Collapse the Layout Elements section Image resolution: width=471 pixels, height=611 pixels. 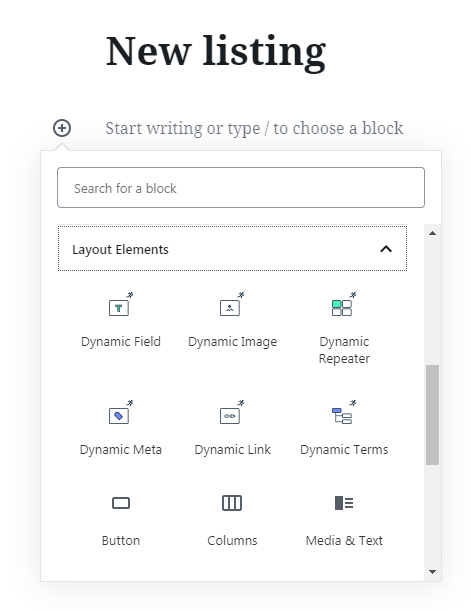point(232,249)
